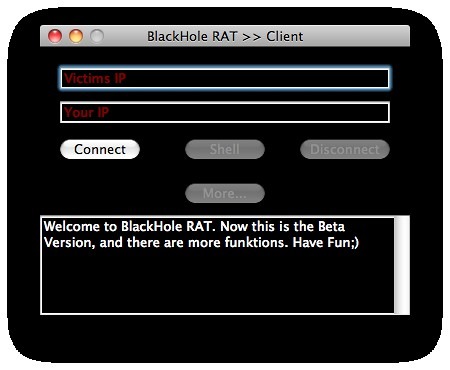This screenshot has width=450, height=370.
Task: Click the empty space in the log box
Action: click(x=217, y=283)
